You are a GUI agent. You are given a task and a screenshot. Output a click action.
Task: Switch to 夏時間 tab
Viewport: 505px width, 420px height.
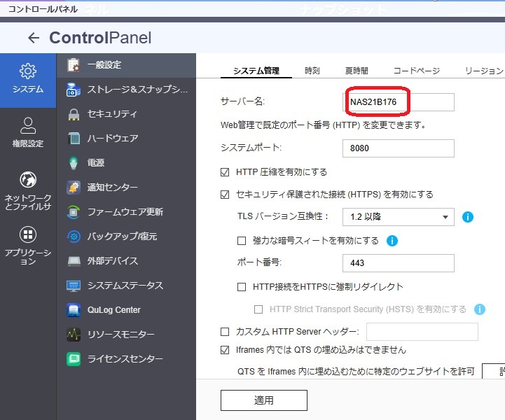coord(357,71)
